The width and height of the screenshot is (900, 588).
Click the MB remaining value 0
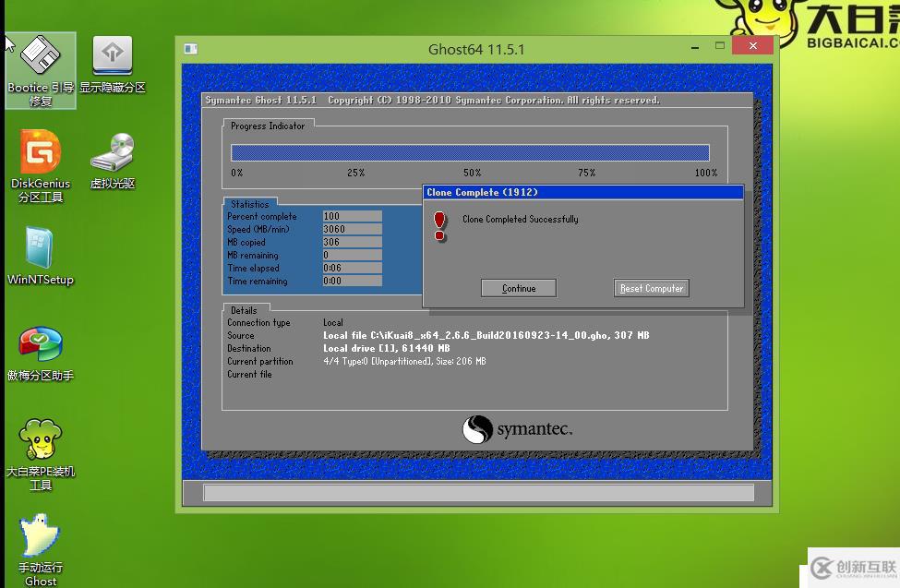(352, 255)
